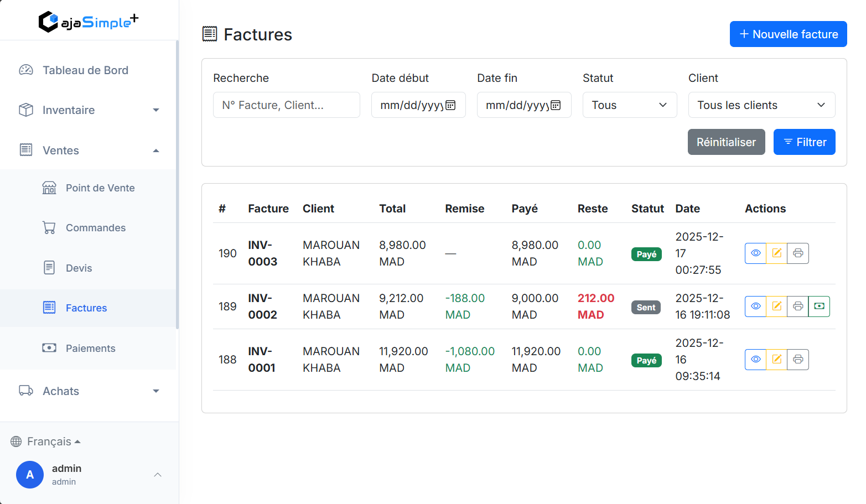The image size is (866, 504).
Task: Open the Paiements page
Action: 90,349
